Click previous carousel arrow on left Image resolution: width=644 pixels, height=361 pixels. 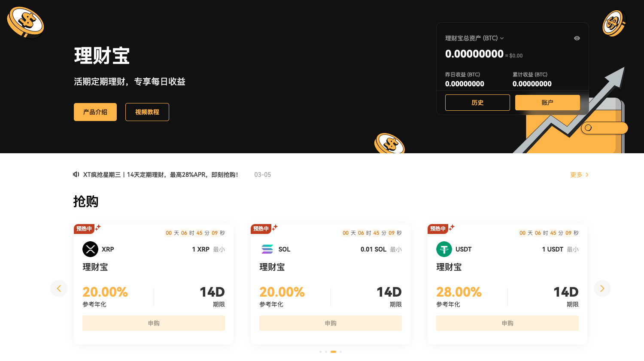pos(59,288)
